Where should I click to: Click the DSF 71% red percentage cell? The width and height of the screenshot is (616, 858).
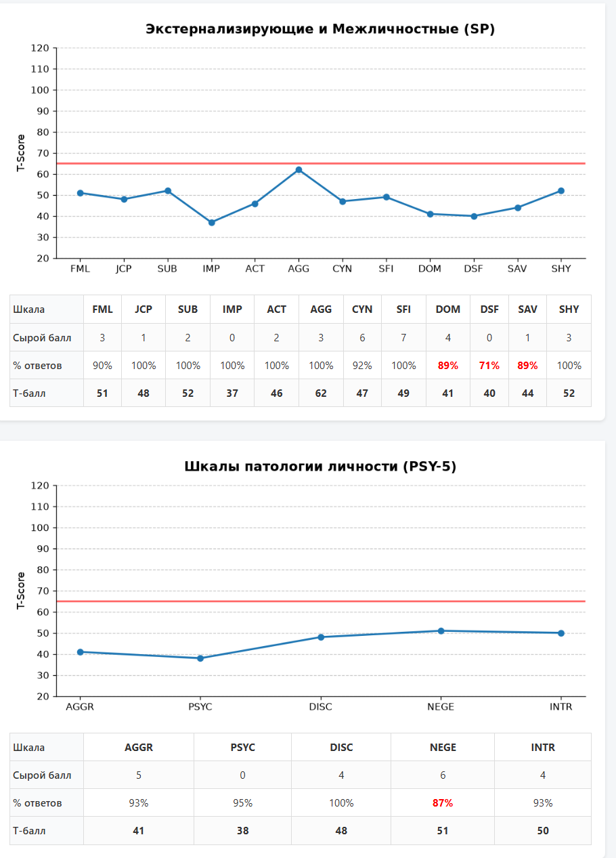pos(489,365)
